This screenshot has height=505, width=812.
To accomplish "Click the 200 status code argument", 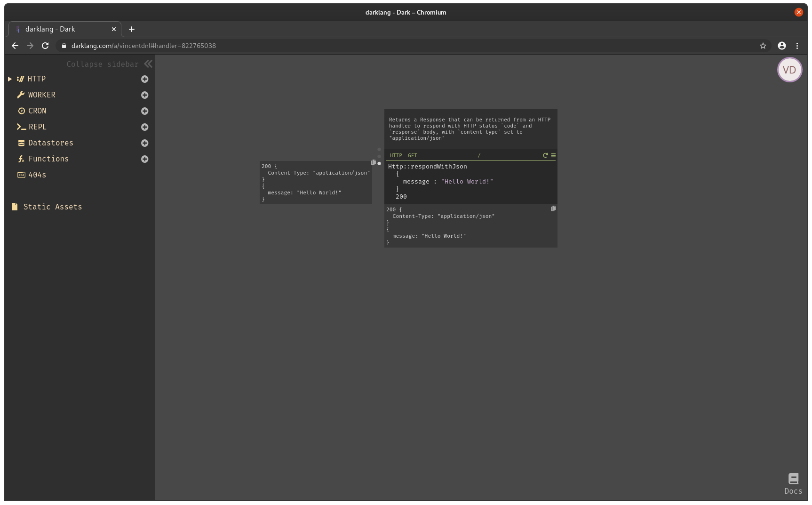I will tap(401, 197).
